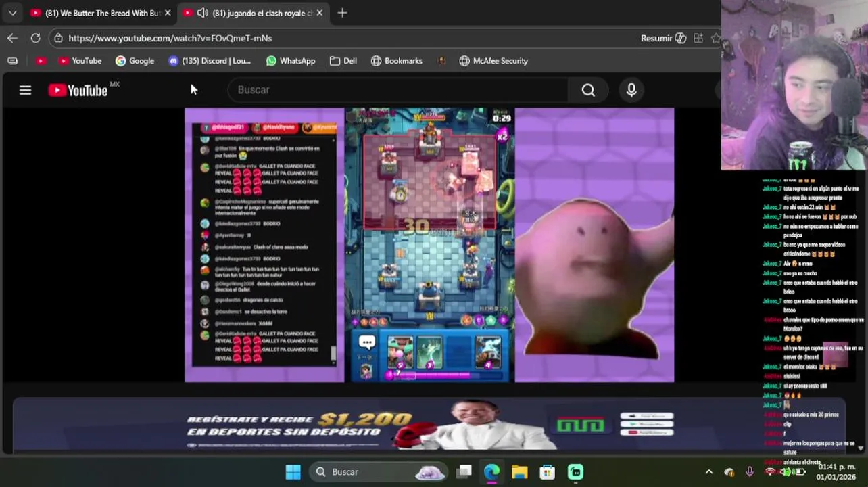Mute tab via speaker icon on clash royale tab

point(202,13)
